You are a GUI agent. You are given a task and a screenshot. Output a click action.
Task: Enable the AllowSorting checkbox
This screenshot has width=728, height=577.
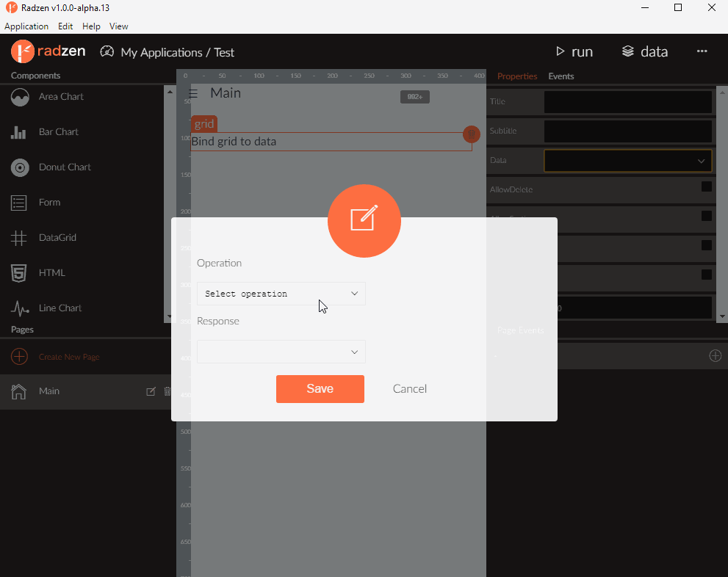point(706,217)
